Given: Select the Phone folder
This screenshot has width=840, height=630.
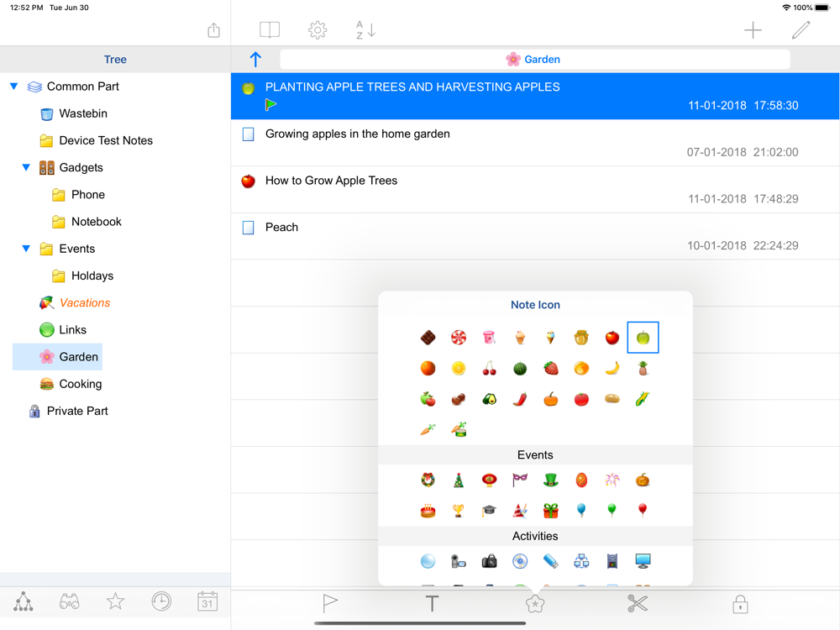Looking at the screenshot, I should (78, 195).
